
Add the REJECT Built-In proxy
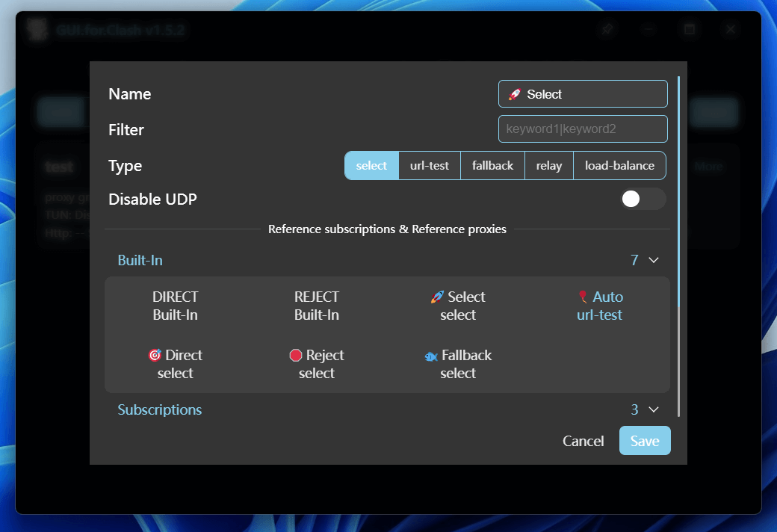coord(317,306)
